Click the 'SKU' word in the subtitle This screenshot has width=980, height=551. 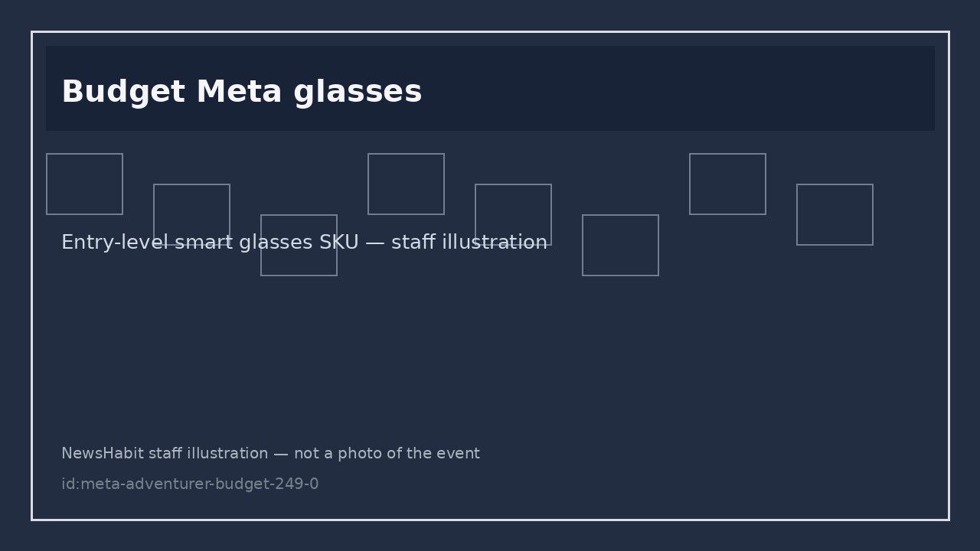tap(338, 243)
